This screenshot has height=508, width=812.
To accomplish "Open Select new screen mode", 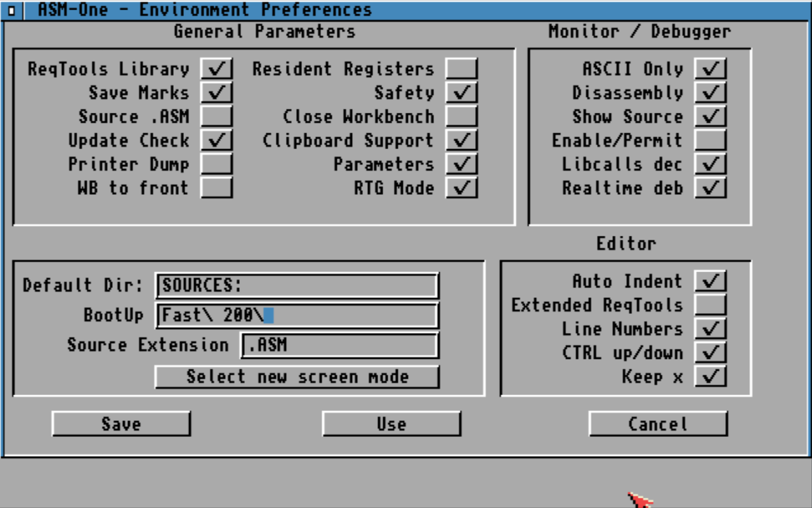I will pos(297,377).
